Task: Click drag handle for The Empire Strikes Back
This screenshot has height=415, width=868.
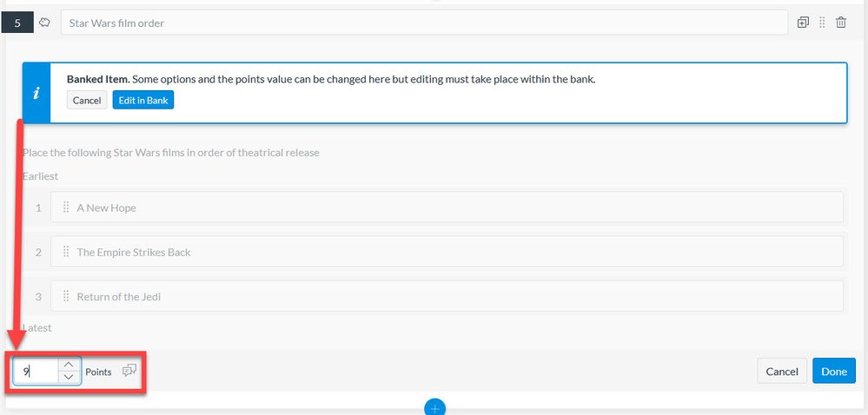Action: pyautogui.click(x=66, y=252)
